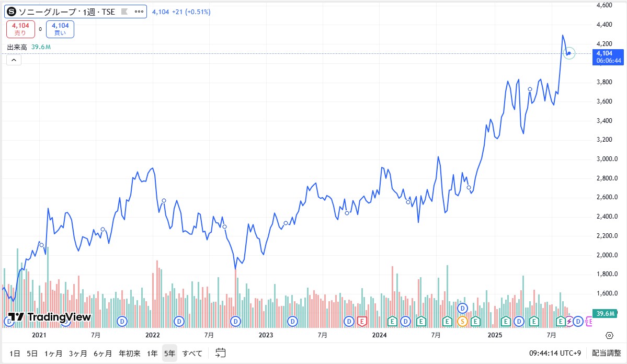Open the three-dot more menu in legend
Screen dimensions: 627x364
[x=138, y=12]
